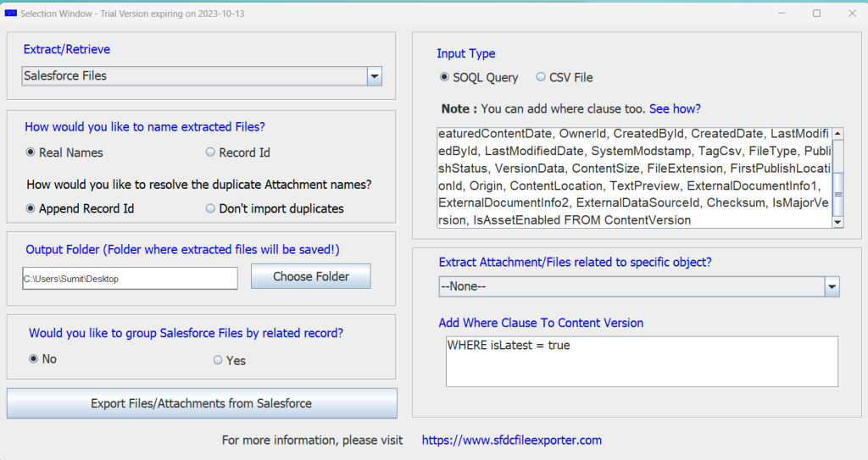The width and height of the screenshot is (868, 460).
Task: Open the Extract/Retrieve dropdown arrow
Action: tap(374, 76)
